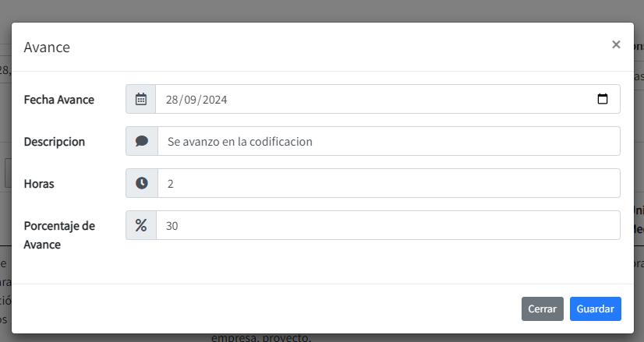Click the speech bubble icon beside Descripcion
Screen dimensions: 644x342
tap(141, 141)
